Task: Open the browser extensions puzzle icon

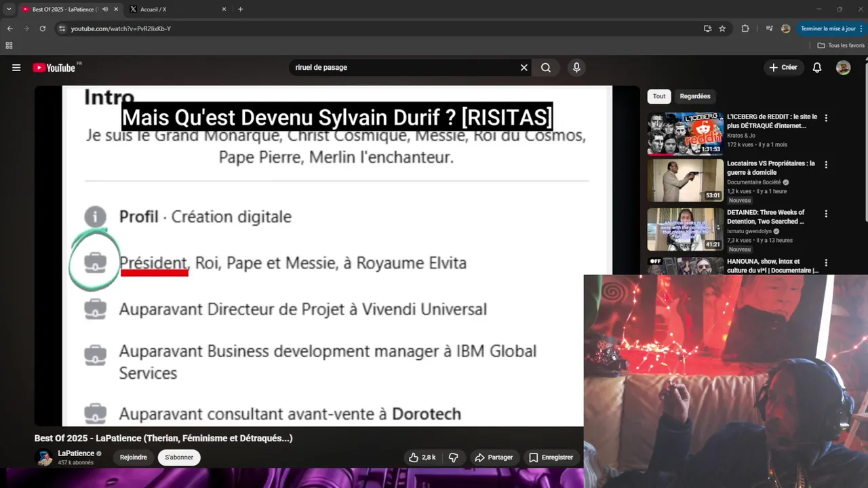Action: 745,28
